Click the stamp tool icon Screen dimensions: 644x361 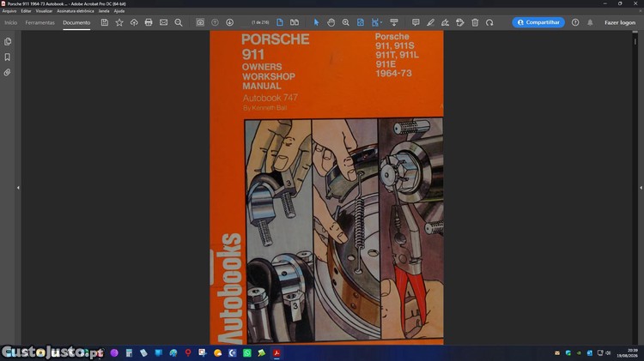click(x=460, y=22)
